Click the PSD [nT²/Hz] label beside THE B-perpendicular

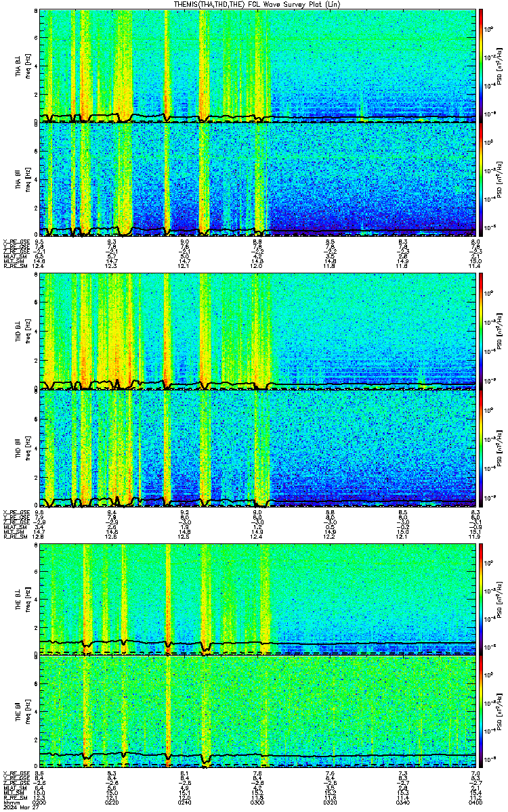click(x=499, y=600)
